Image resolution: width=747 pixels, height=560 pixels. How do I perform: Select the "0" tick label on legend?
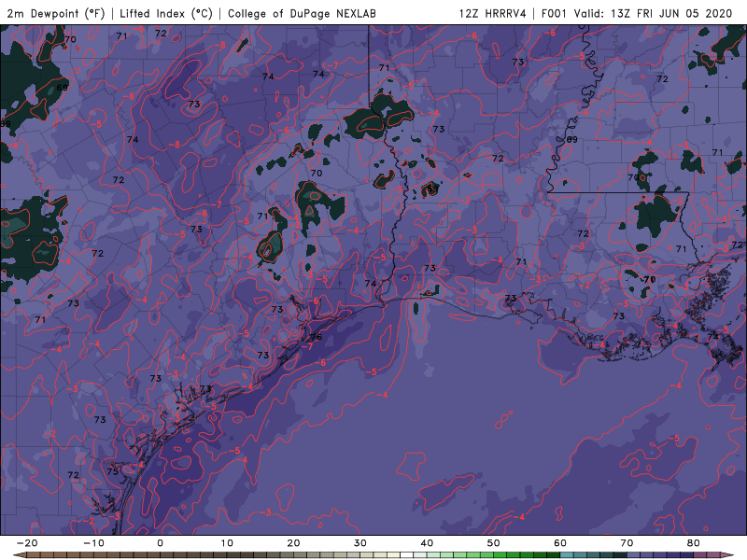(160, 543)
